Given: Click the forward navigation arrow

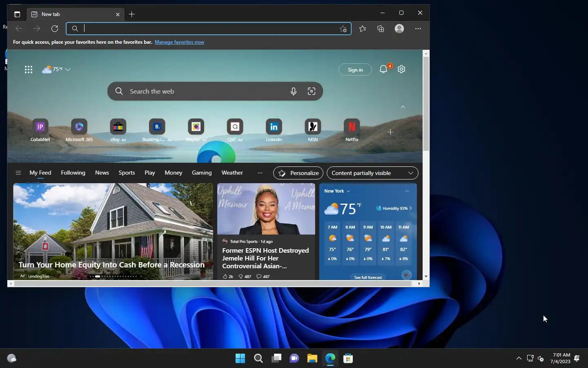Looking at the screenshot, I should [x=37, y=29].
